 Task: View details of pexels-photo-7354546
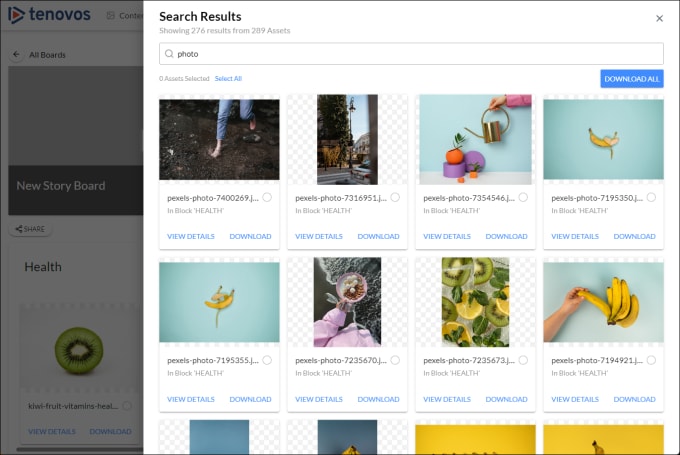tap(447, 236)
